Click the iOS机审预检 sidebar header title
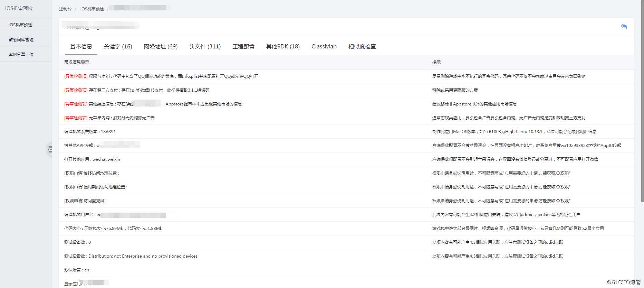This screenshot has height=288, width=644. click(19, 8)
